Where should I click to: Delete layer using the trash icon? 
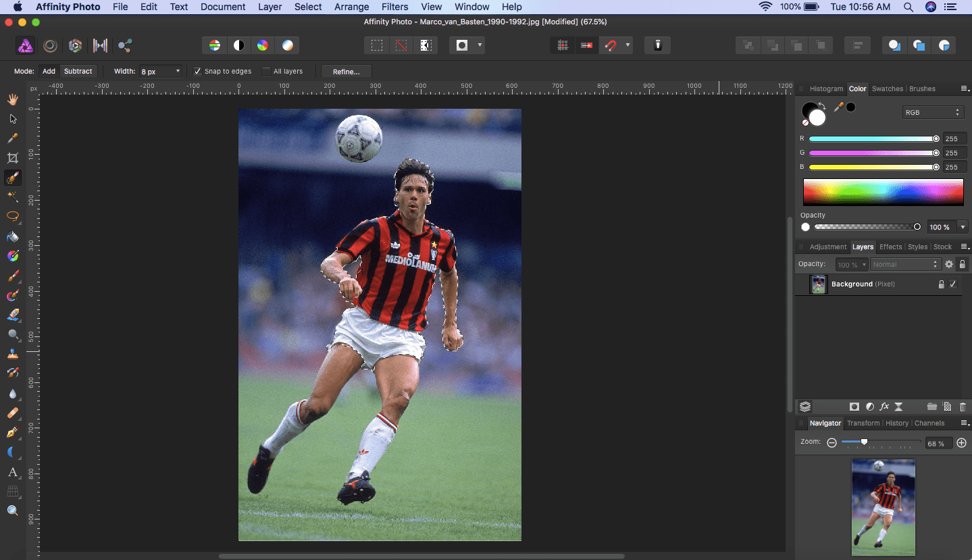click(x=963, y=407)
